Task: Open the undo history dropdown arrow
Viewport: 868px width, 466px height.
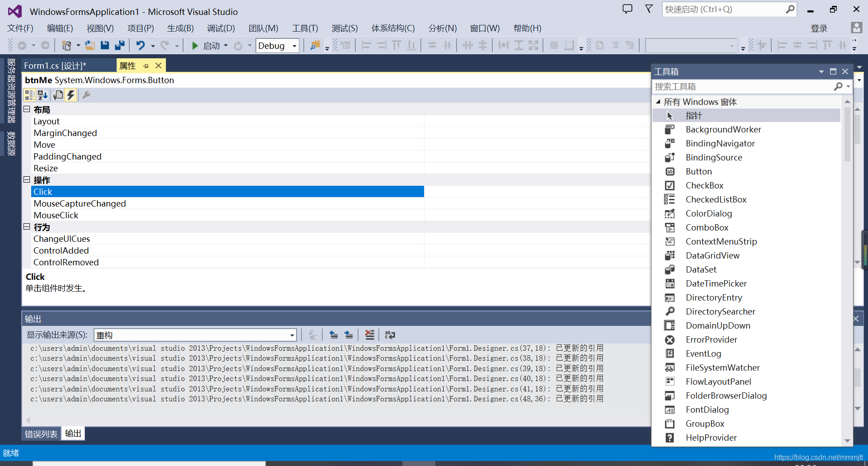Action: [x=153, y=46]
